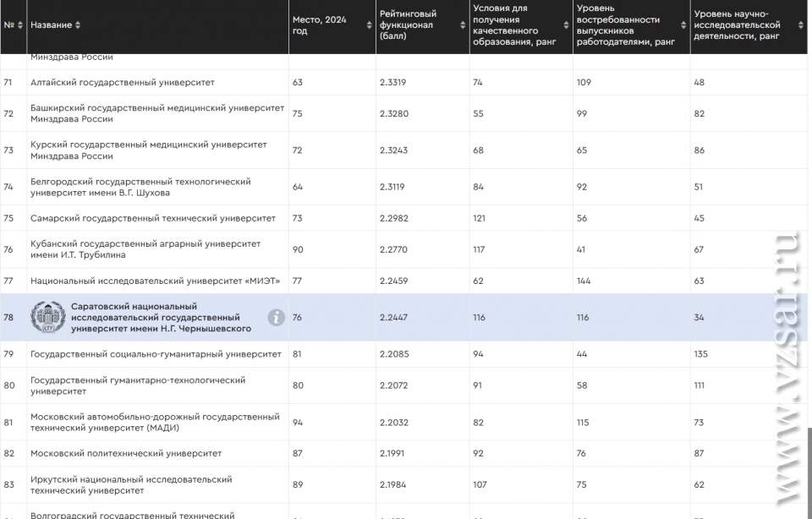Viewport: 812px width, 519px height.
Task: Select Московский политехнический университет name
Action: pos(126,453)
